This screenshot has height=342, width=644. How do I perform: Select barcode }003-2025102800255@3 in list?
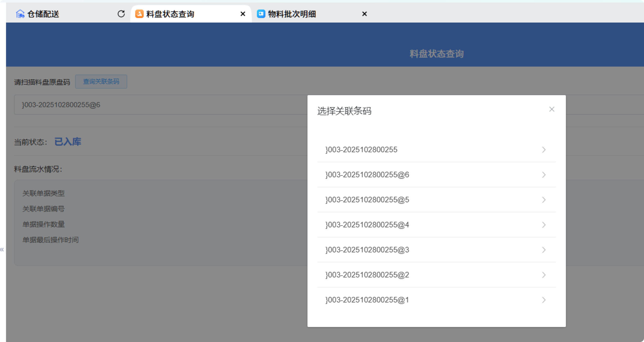(367, 250)
